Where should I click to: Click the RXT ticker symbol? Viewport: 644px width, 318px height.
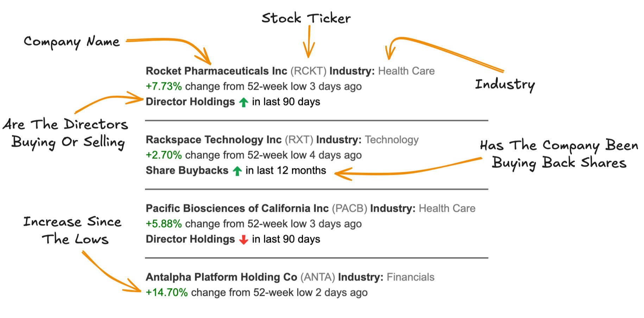[x=299, y=140]
